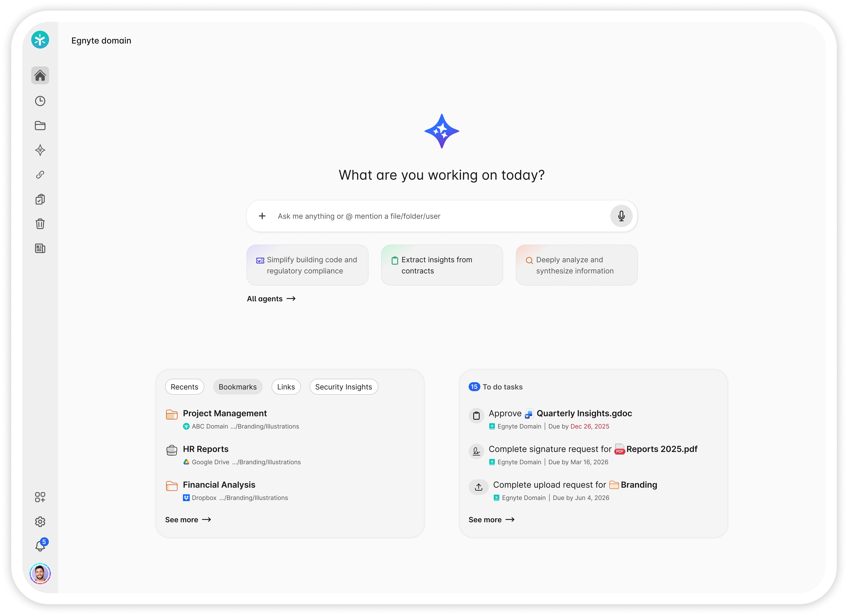
Task: Open the Links chain icon in sidebar
Action: coord(40,175)
